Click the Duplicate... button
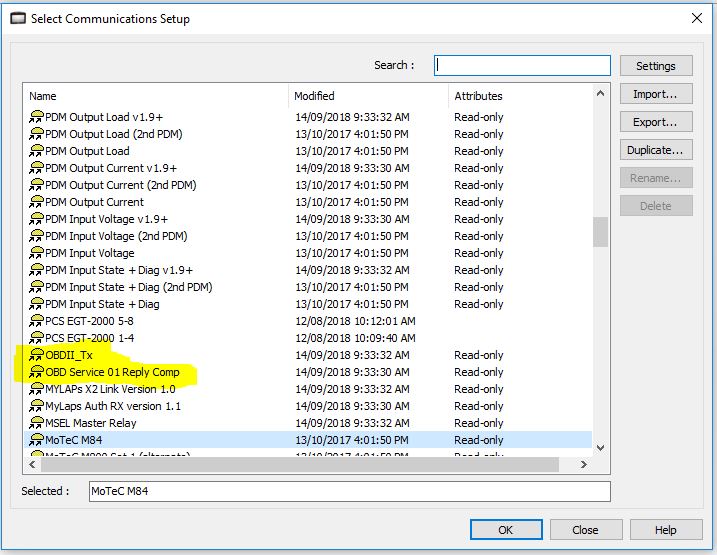The width and height of the screenshot is (717, 555). click(x=656, y=150)
